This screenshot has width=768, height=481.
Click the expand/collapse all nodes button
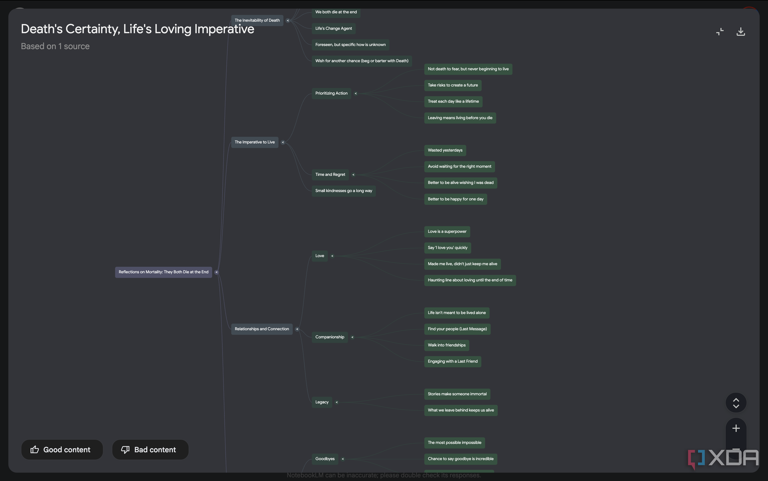(736, 403)
